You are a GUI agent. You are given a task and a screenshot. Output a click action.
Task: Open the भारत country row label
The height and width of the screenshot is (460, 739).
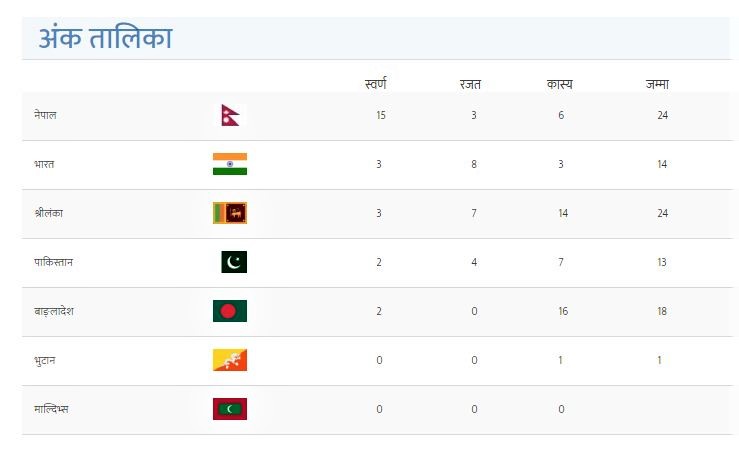[x=44, y=164]
